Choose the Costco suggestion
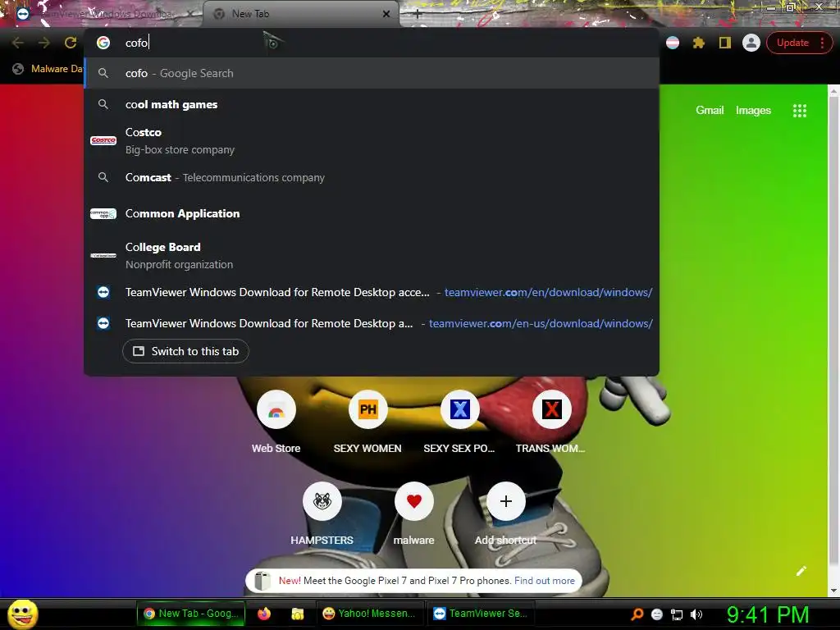The height and width of the screenshot is (630, 840). click(372, 141)
